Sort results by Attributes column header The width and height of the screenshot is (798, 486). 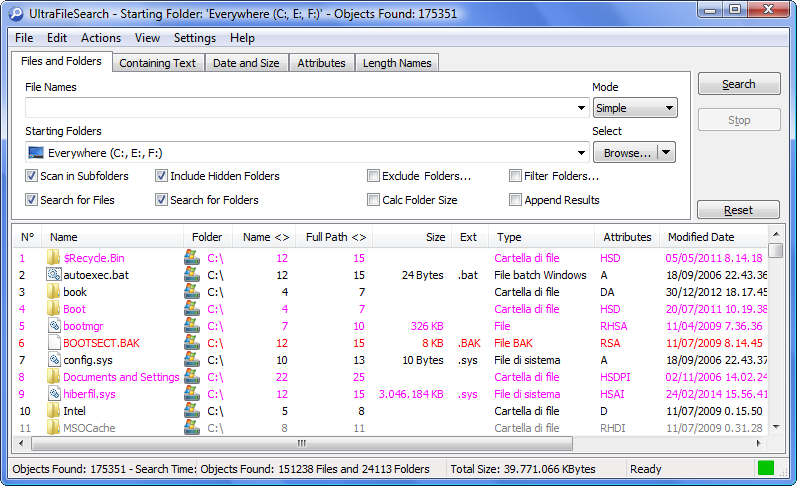click(x=628, y=237)
